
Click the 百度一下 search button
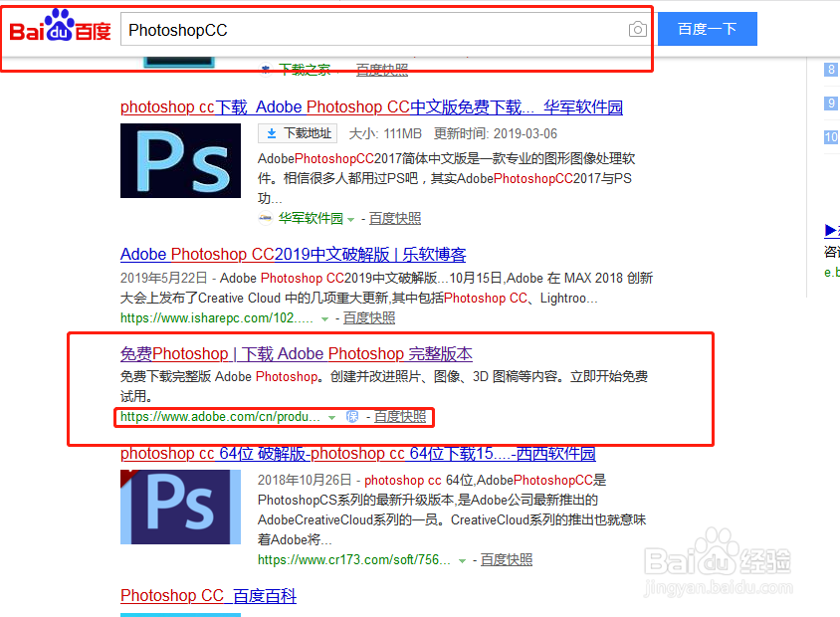[x=707, y=29]
